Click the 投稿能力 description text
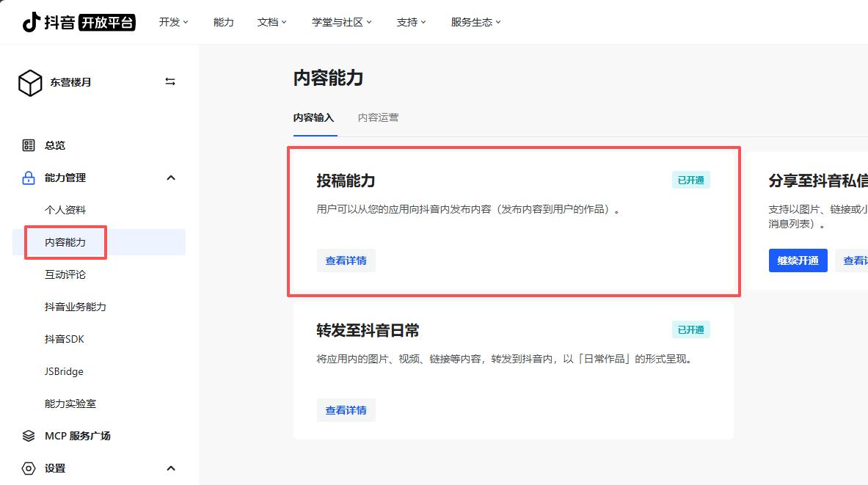The height and width of the screenshot is (485, 868). 469,209
